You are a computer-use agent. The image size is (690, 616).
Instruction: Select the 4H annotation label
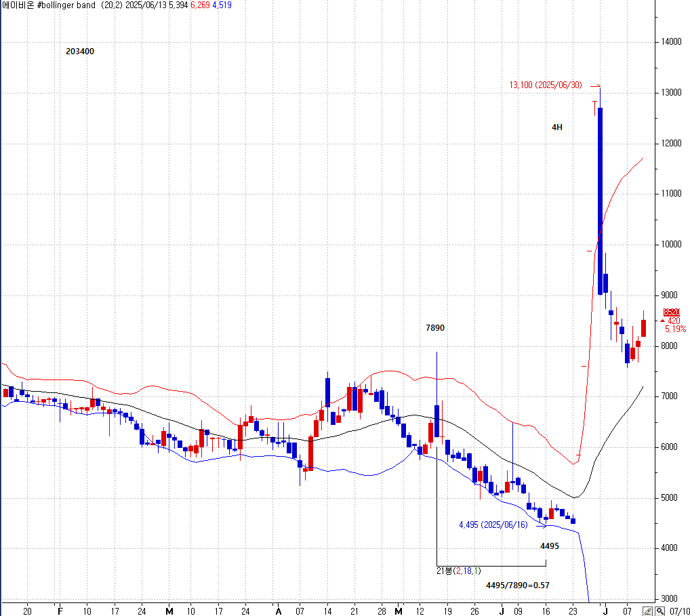(x=556, y=127)
